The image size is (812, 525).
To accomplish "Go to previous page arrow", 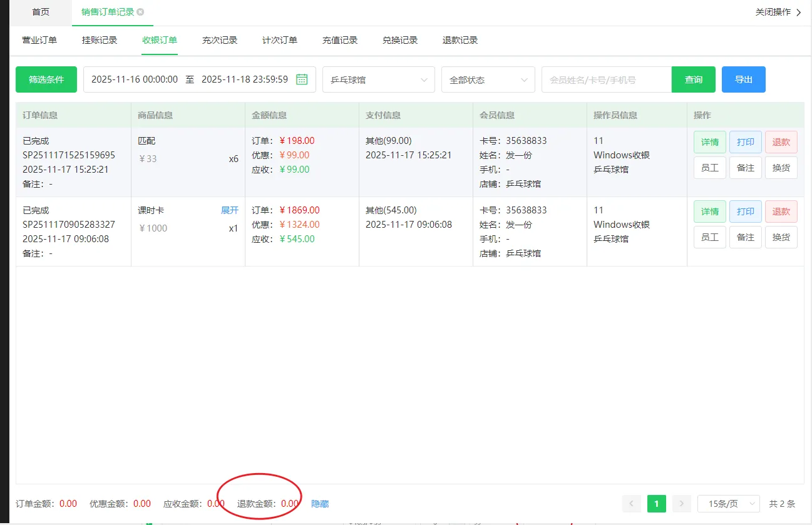I will 632,504.
